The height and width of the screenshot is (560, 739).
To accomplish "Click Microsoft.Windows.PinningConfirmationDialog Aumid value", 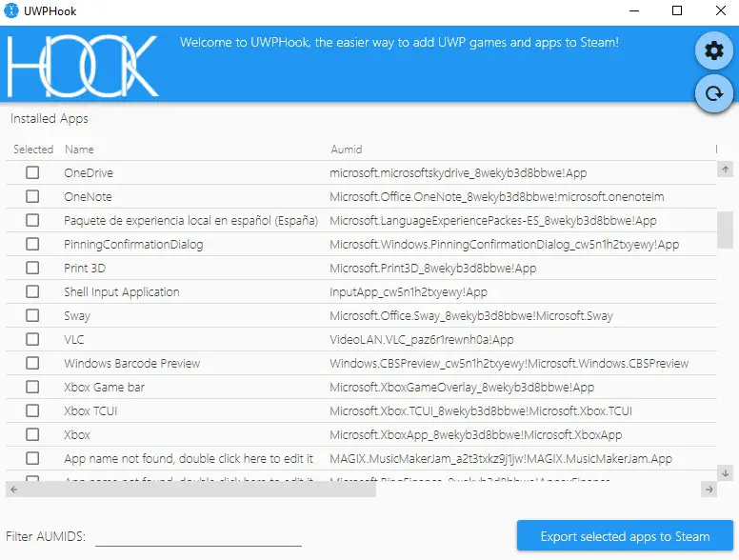I will tap(505, 244).
